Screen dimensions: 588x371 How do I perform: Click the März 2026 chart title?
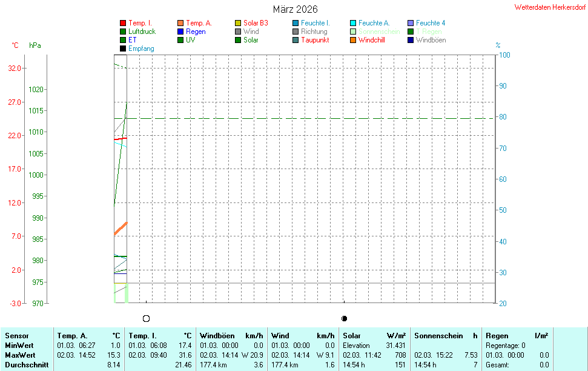click(295, 9)
